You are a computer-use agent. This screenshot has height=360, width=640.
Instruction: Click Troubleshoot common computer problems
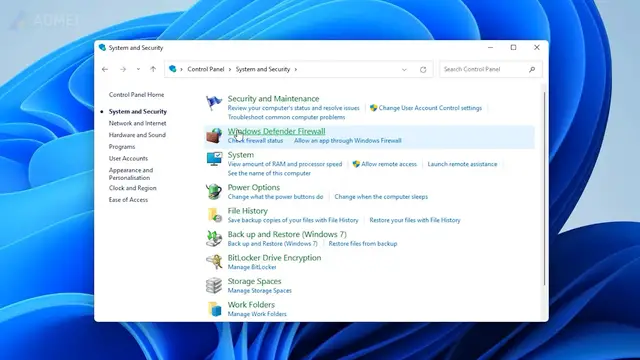coord(287,118)
